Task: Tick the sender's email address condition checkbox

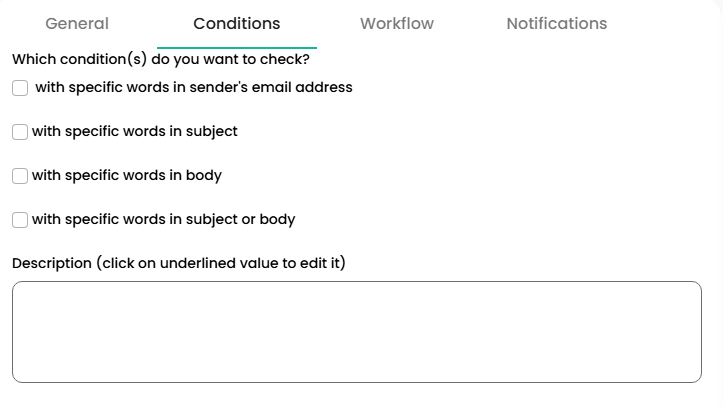Action: (20, 88)
